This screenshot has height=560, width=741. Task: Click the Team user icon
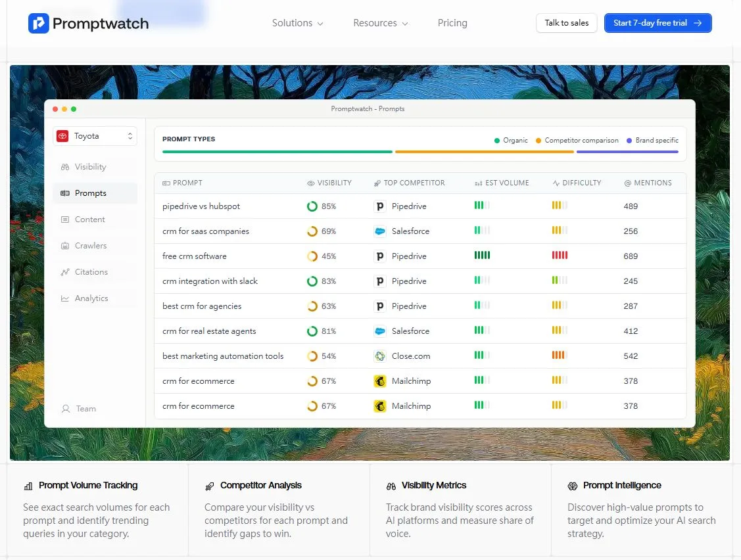pos(66,409)
